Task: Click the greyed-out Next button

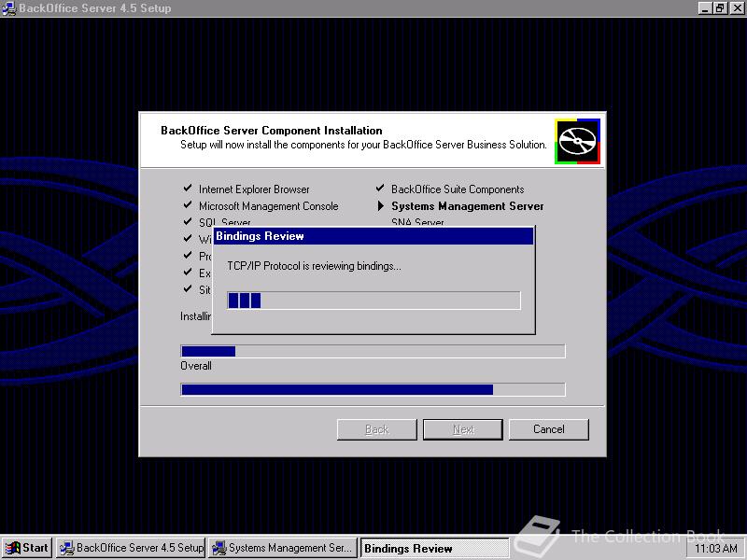Action: tap(463, 429)
